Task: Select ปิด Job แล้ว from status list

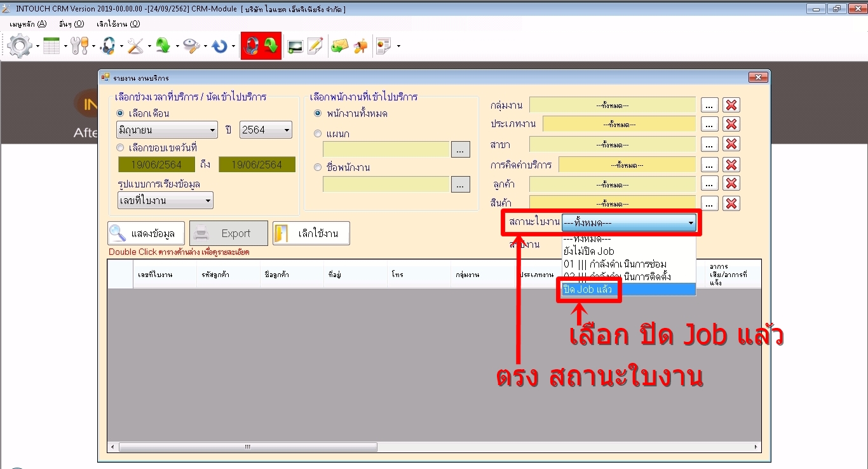Action: point(589,289)
